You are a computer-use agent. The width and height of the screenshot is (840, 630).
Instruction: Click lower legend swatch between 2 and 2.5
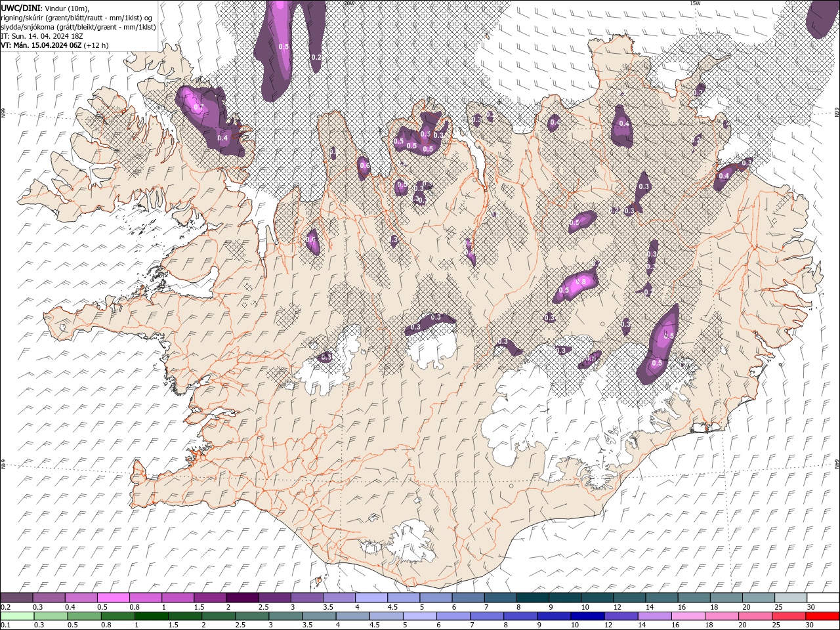[219, 616]
